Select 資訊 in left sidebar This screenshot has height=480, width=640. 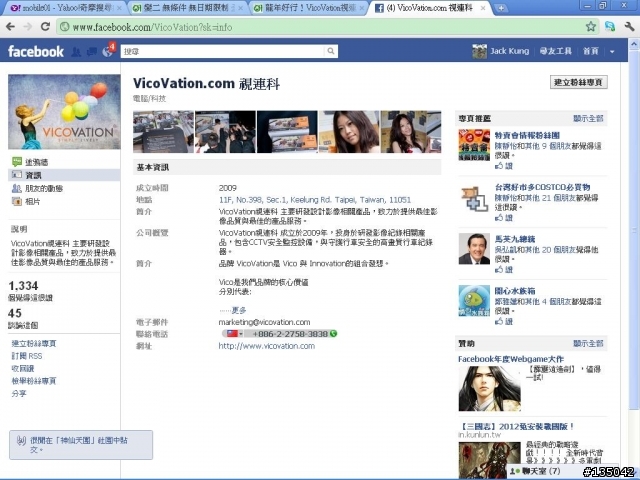tap(64, 175)
